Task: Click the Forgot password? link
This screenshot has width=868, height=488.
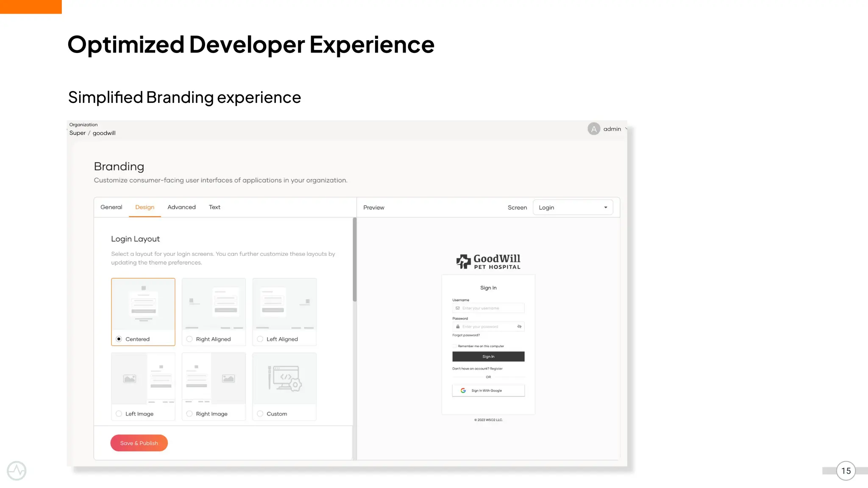Action: [x=466, y=335]
